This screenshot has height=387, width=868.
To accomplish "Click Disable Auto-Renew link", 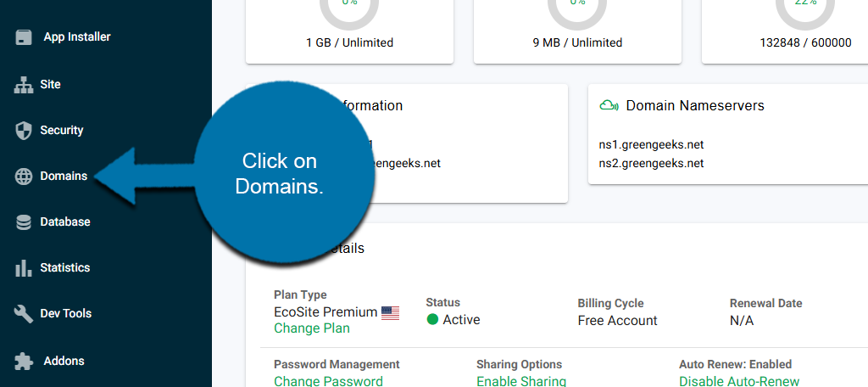I will tap(738, 382).
